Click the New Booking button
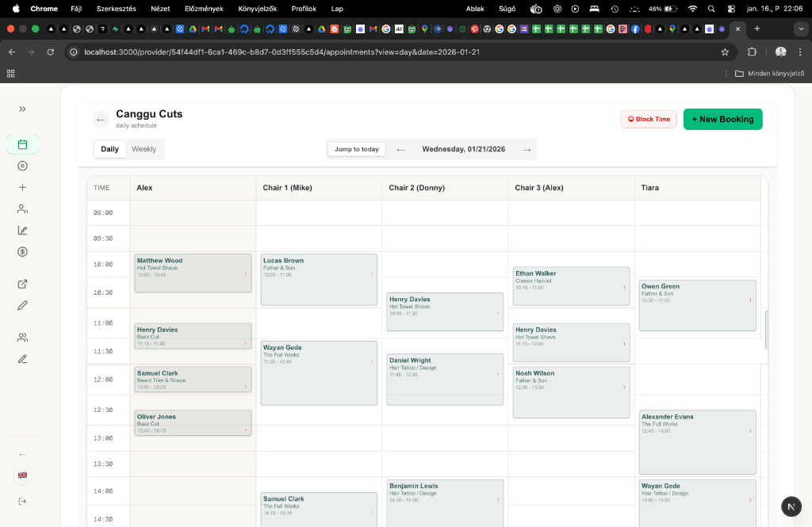 coord(722,119)
